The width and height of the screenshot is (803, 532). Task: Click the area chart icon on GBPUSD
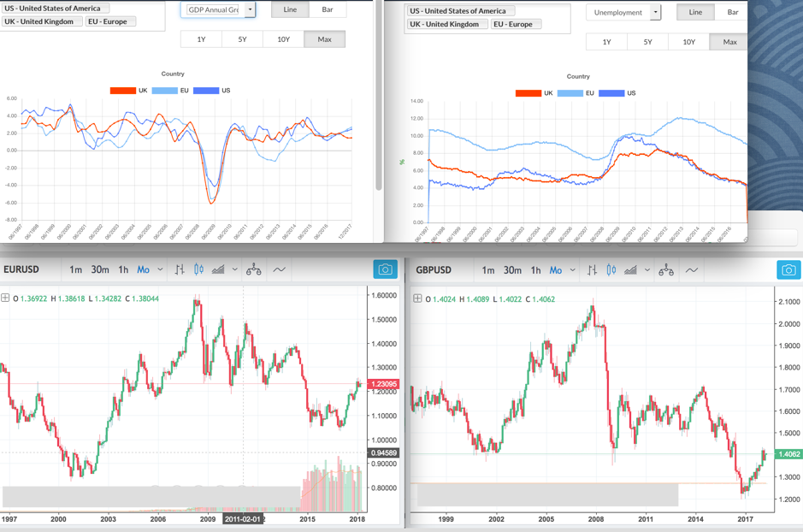pyautogui.click(x=630, y=270)
